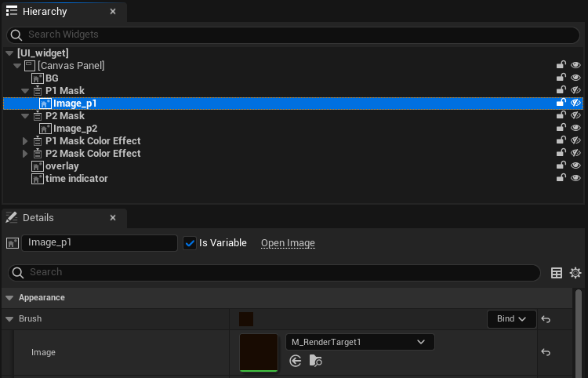588x378 pixels.
Task: Toggle lock for the overlay widget
Action: pos(561,165)
